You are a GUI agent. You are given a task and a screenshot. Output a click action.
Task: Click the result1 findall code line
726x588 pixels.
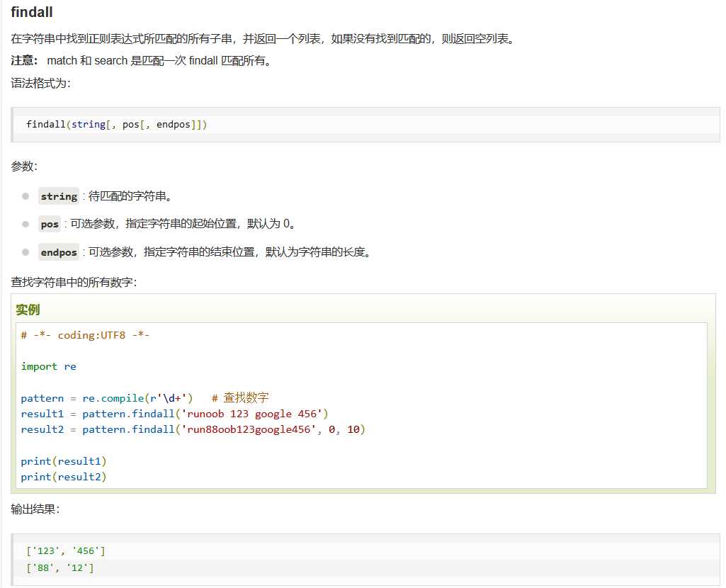tap(174, 414)
